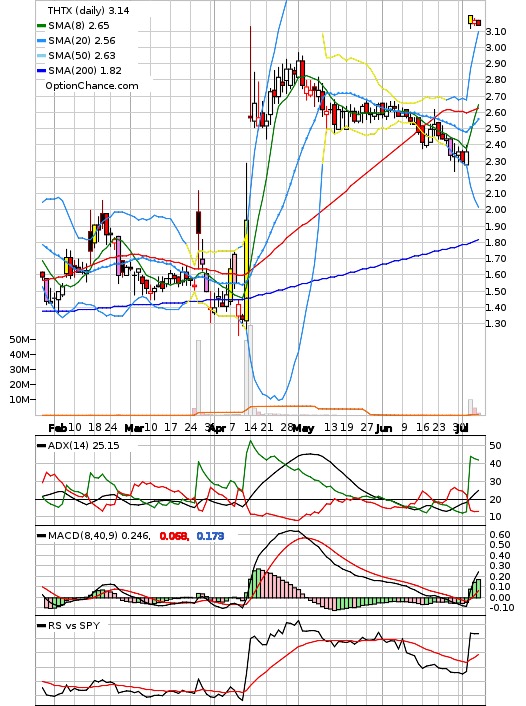Select the May label on date axis
The width and height of the screenshot is (526, 706).
303,428
